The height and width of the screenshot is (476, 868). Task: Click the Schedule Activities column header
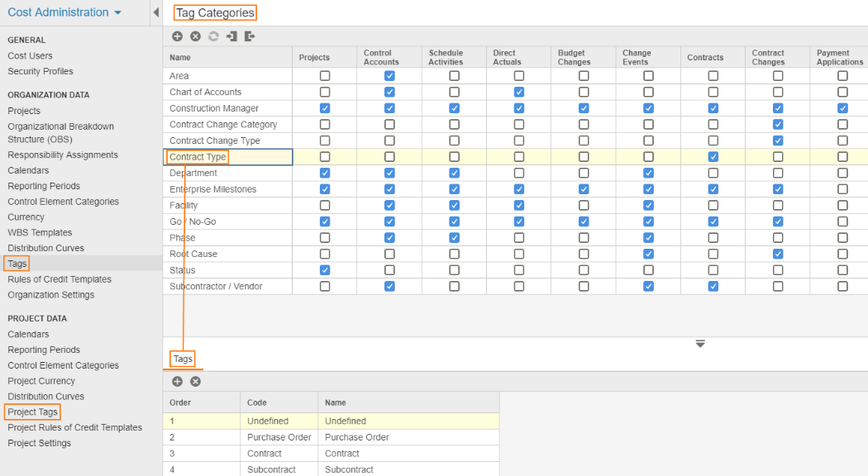(454, 57)
